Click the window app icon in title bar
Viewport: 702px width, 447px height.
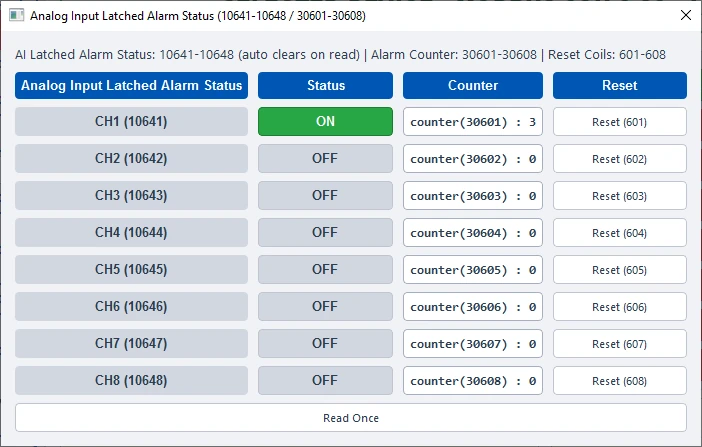[x=17, y=15]
